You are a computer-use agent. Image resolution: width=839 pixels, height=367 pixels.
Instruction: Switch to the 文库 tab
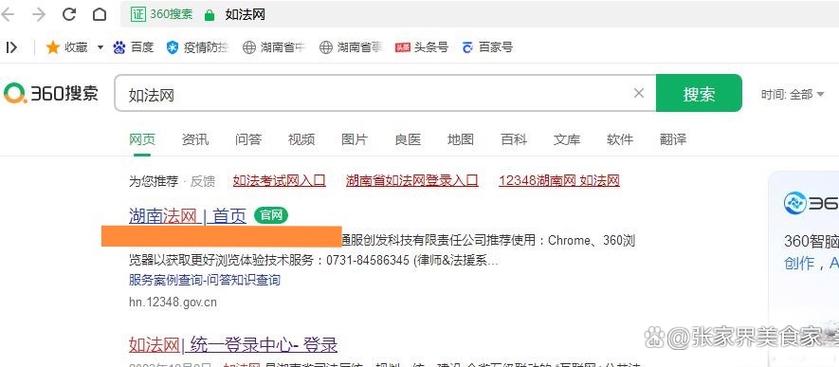click(567, 140)
